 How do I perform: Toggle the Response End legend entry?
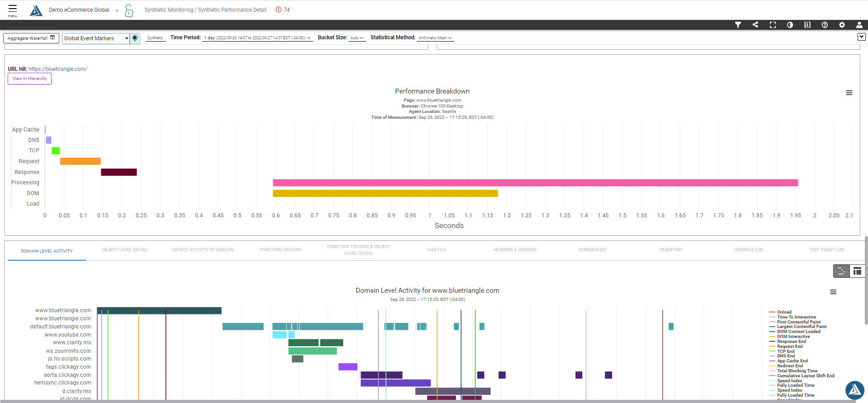788,342
